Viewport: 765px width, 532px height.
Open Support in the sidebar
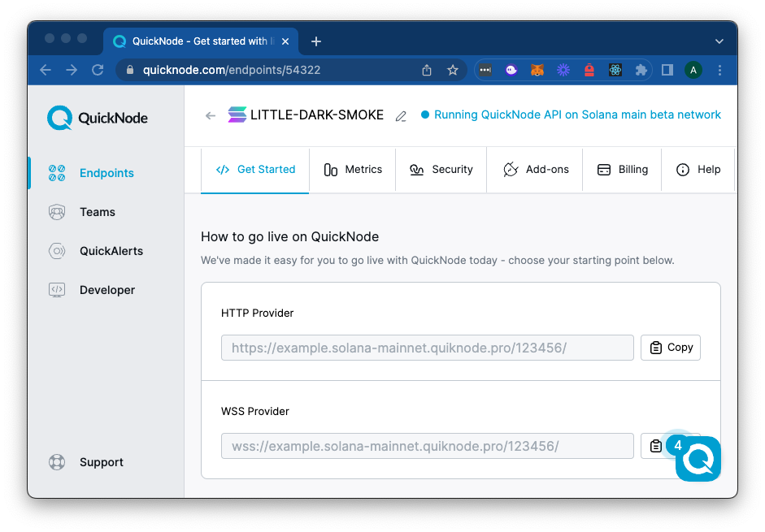coord(101,462)
